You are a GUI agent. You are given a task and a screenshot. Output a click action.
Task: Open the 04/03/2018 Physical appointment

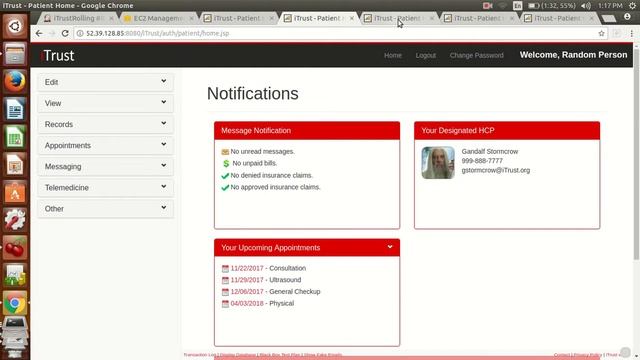tap(247, 303)
